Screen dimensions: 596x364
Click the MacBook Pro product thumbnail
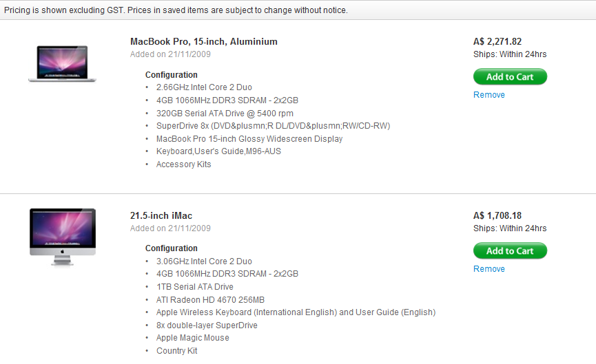click(x=62, y=63)
